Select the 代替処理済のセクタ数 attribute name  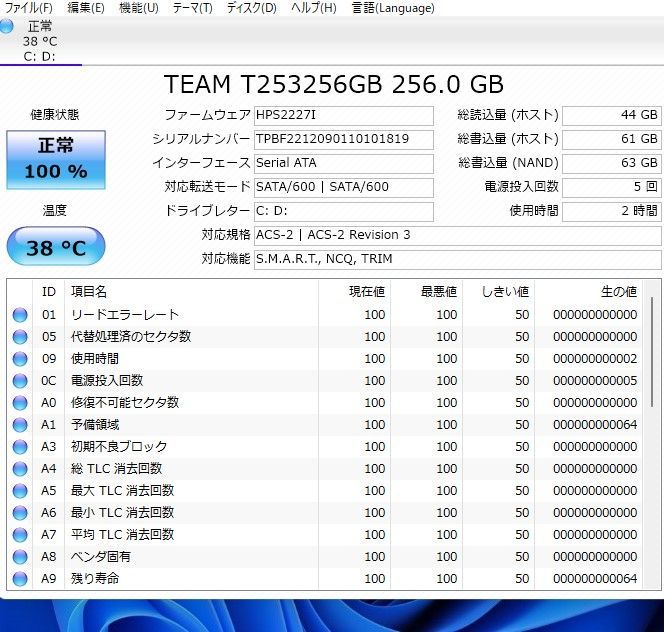[x=131, y=337]
